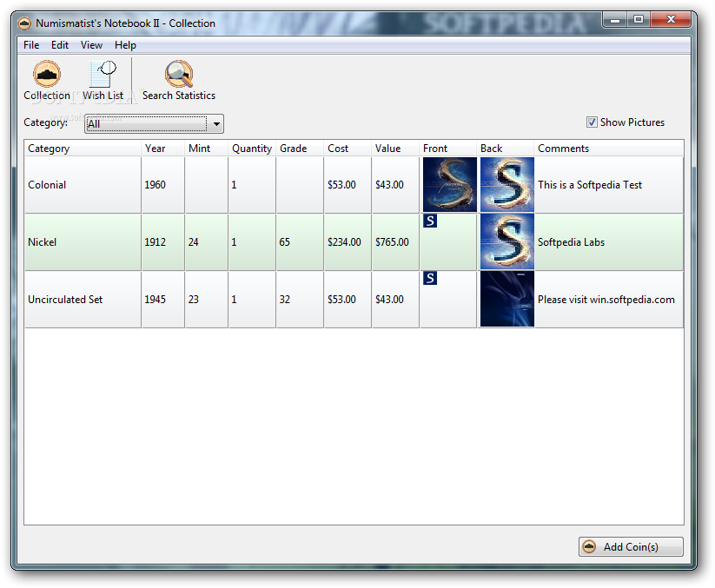
Task: Sort by the Grade column header
Action: [x=300, y=149]
